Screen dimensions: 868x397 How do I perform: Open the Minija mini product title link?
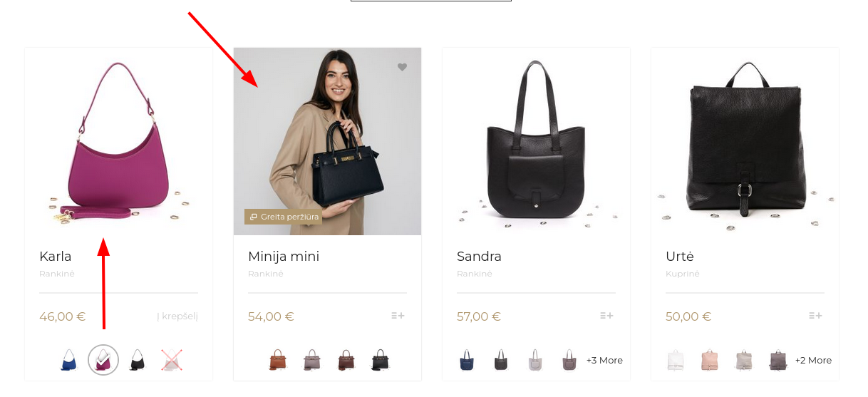coord(284,257)
